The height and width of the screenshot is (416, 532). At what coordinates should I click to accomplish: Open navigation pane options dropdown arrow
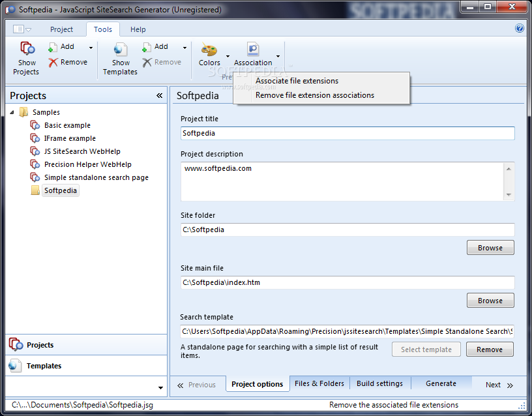tap(160, 387)
